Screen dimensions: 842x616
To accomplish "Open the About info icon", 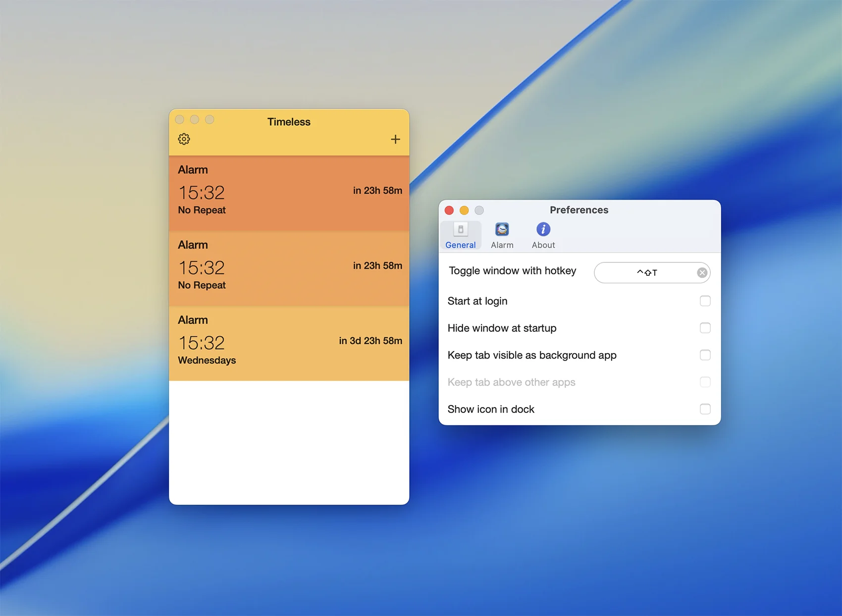I will (x=543, y=230).
